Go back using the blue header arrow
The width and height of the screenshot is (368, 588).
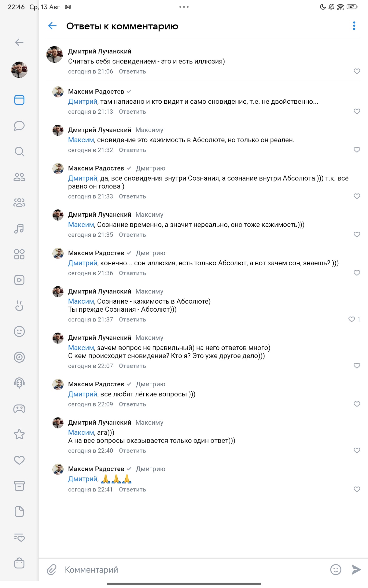coord(52,26)
